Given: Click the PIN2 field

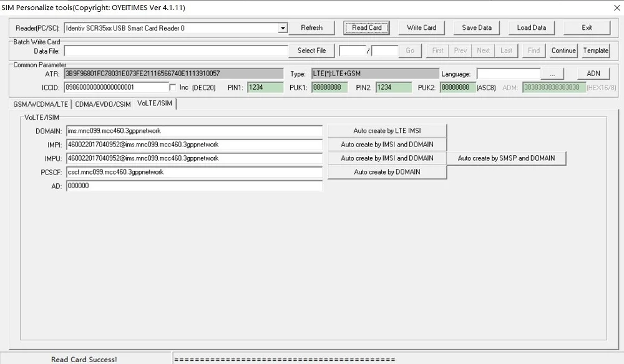Looking at the screenshot, I should pos(394,87).
